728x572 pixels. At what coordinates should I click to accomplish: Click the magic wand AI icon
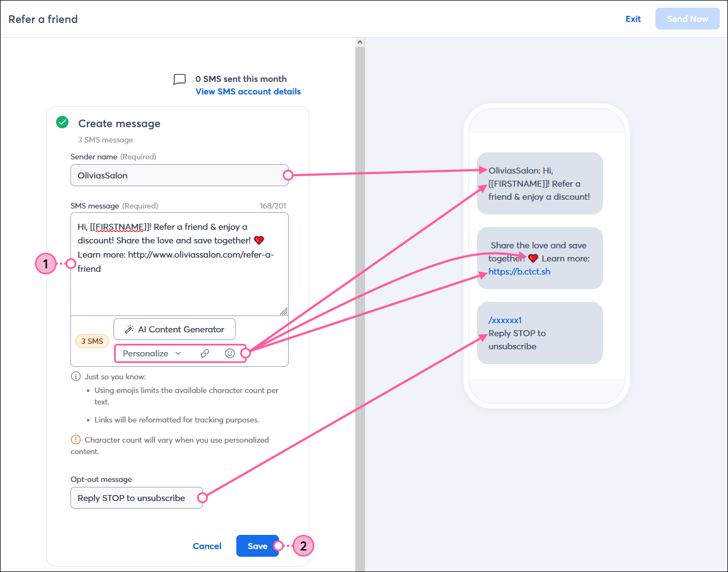[x=129, y=329]
